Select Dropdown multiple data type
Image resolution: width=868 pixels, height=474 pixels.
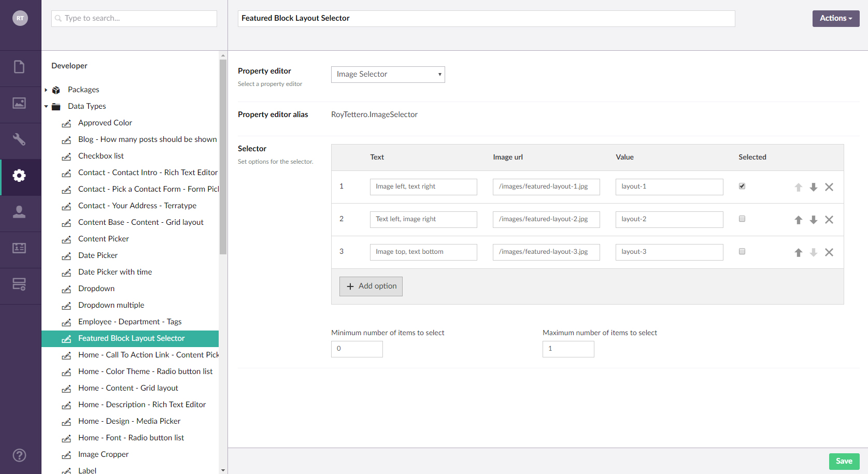[x=111, y=305]
